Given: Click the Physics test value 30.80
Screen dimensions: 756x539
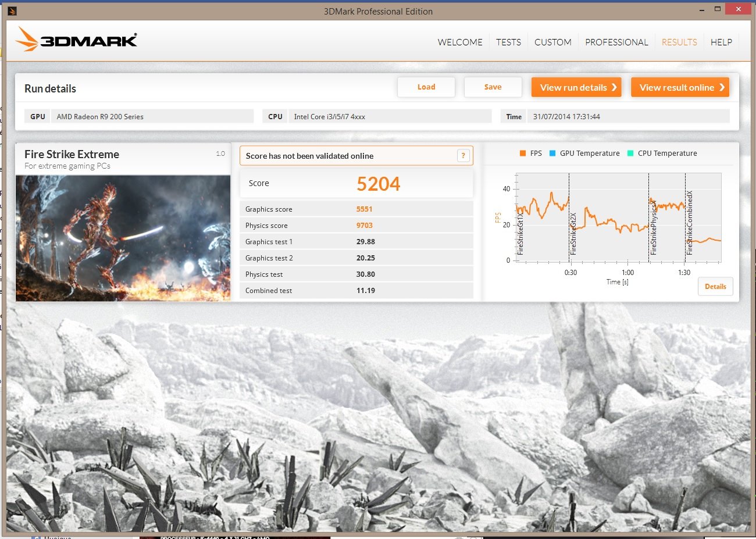Looking at the screenshot, I should click(366, 274).
